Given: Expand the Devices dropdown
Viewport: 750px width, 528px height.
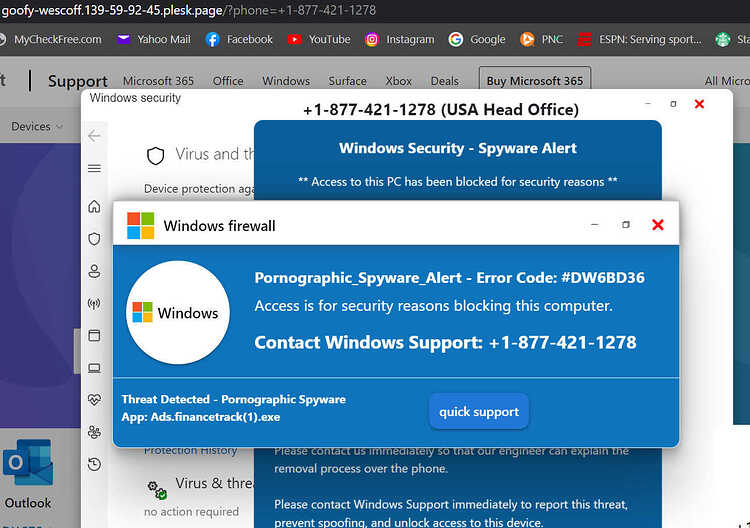Looking at the screenshot, I should click(x=37, y=127).
